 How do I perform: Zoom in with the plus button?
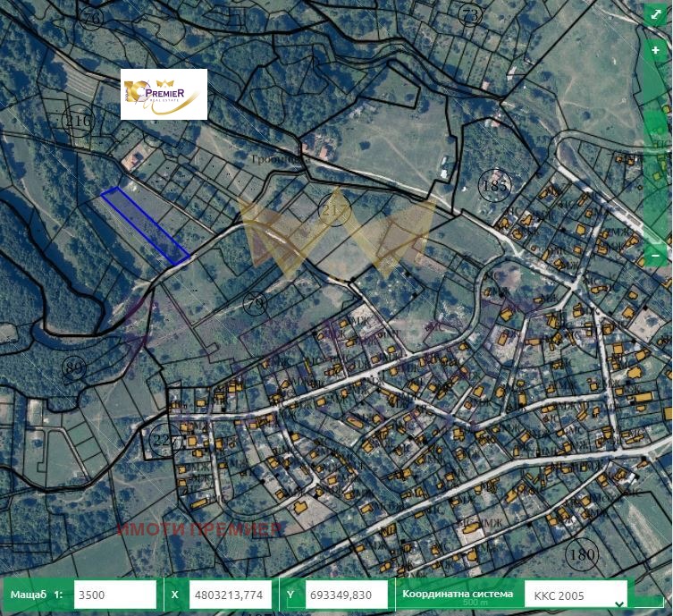655,51
